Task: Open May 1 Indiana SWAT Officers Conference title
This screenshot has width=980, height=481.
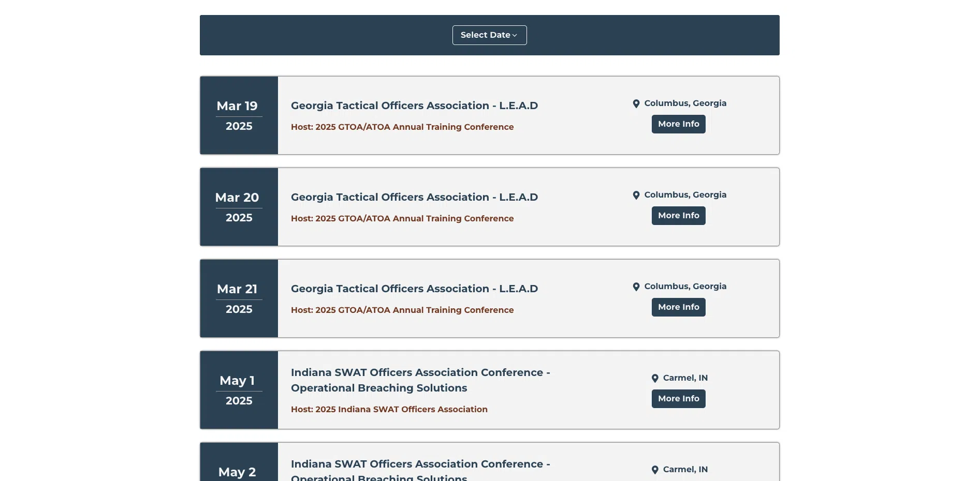Action: pos(420,380)
